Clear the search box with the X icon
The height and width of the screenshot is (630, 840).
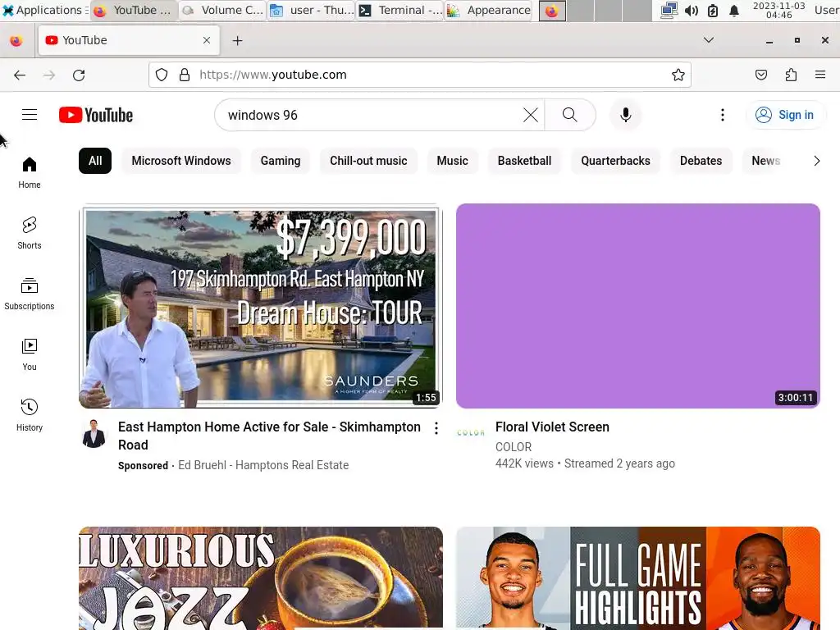pyautogui.click(x=531, y=115)
